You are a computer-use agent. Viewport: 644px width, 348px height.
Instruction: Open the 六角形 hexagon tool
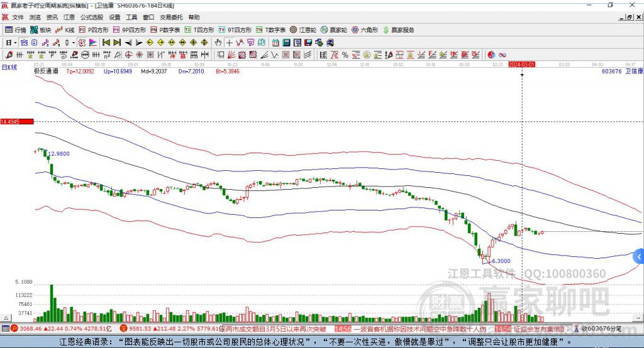[364, 30]
